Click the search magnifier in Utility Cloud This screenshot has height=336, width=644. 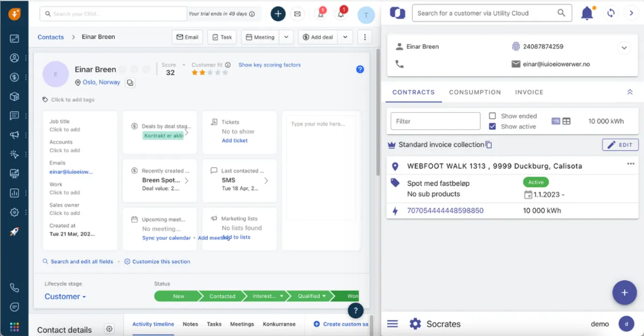(x=561, y=13)
